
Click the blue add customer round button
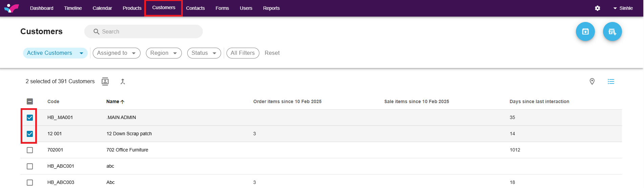[612, 31]
